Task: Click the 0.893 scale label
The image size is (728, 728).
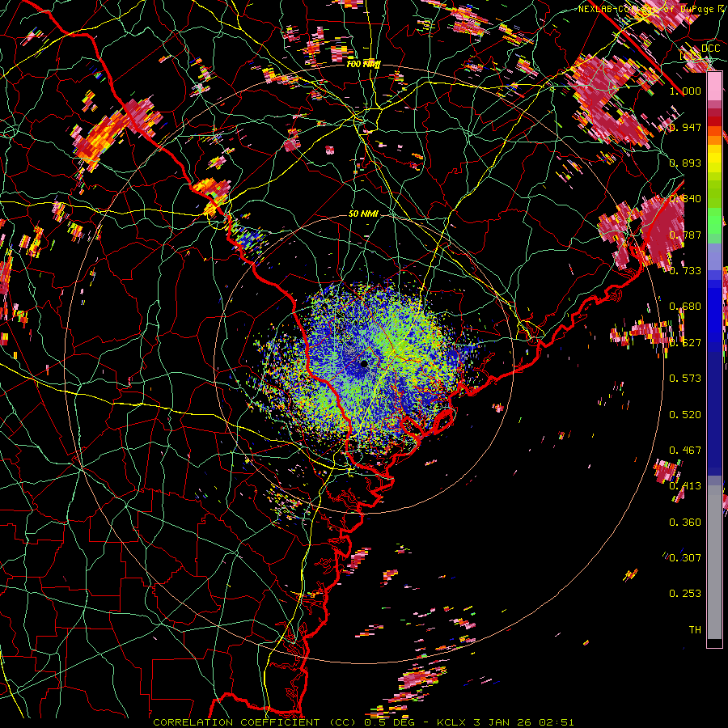Action: [685, 163]
